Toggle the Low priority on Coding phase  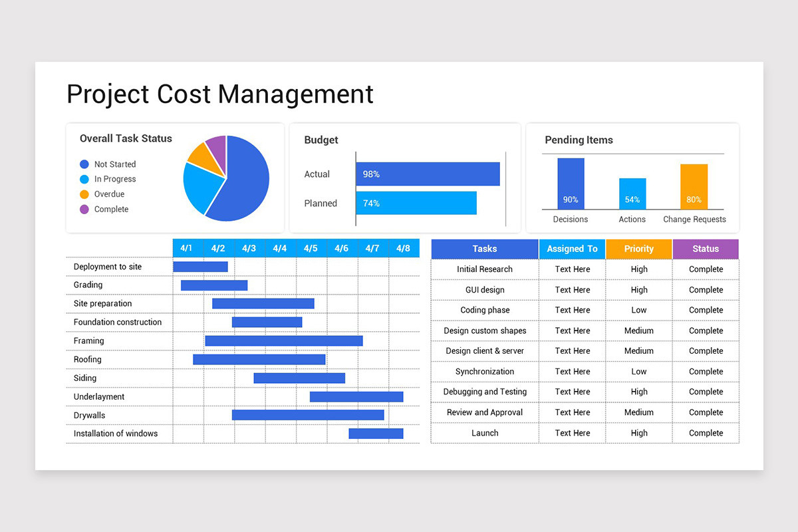[638, 310]
